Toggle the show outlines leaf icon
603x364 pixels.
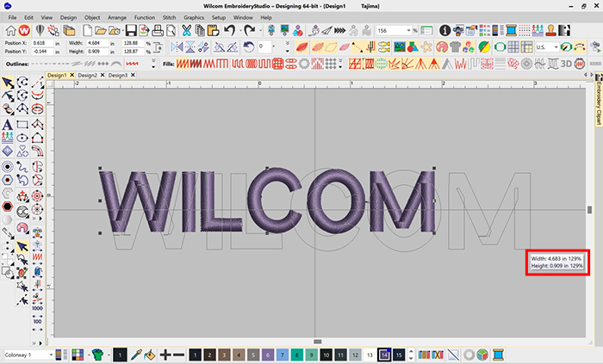[x=331, y=47]
